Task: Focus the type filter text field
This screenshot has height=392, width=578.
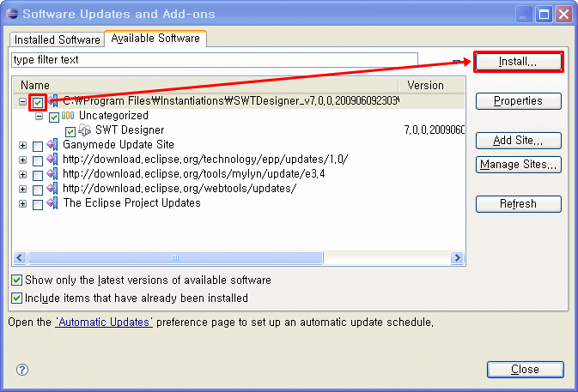Action: (x=215, y=60)
